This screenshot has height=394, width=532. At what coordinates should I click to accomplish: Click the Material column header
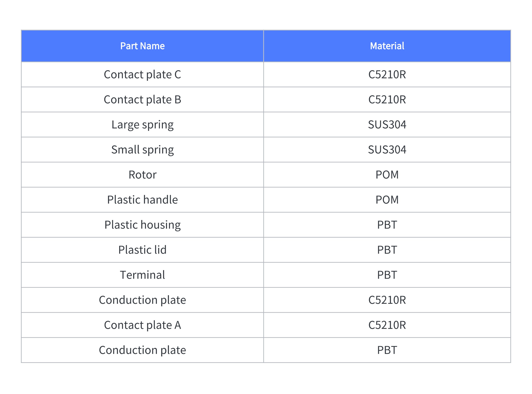pyautogui.click(x=387, y=46)
